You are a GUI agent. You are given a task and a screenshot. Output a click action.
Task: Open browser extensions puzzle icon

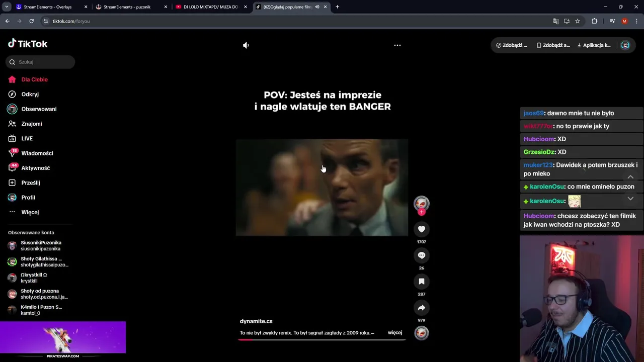pyautogui.click(x=595, y=21)
